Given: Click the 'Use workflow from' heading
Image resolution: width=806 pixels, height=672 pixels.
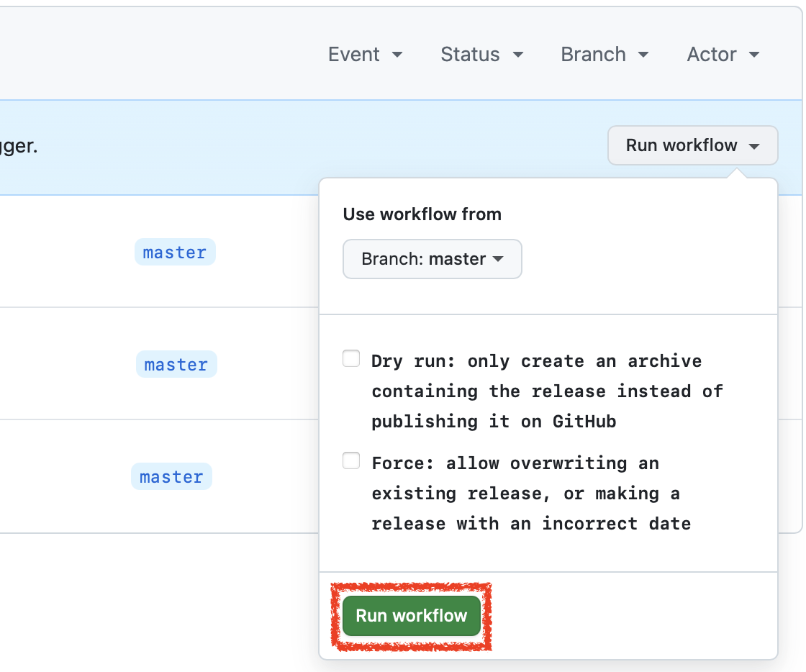Looking at the screenshot, I should click(x=422, y=214).
